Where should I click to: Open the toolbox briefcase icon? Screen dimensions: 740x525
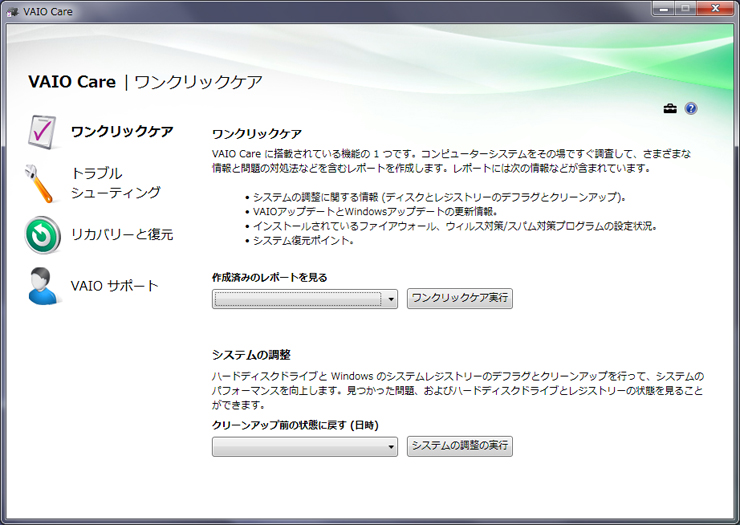click(x=671, y=109)
